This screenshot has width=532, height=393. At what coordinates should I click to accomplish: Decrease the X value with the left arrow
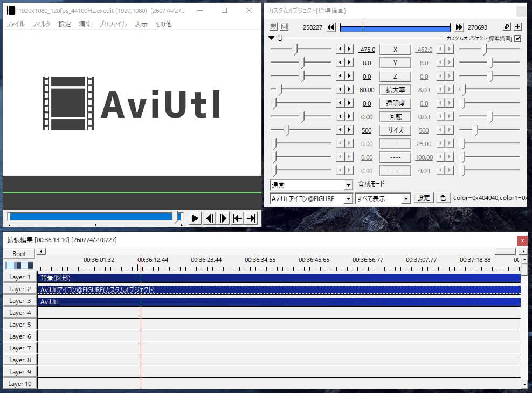(341, 49)
